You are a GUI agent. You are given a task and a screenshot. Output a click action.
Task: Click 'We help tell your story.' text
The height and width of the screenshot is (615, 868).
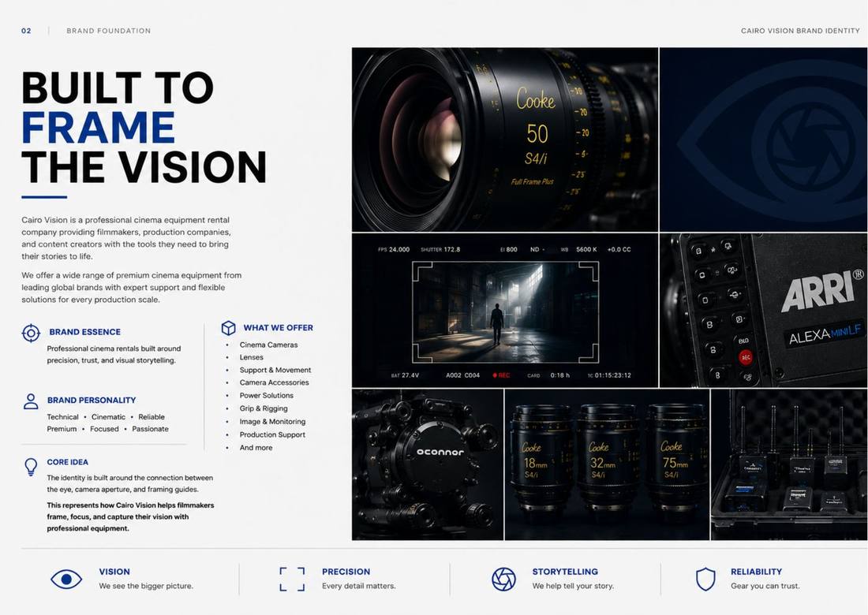573,586
